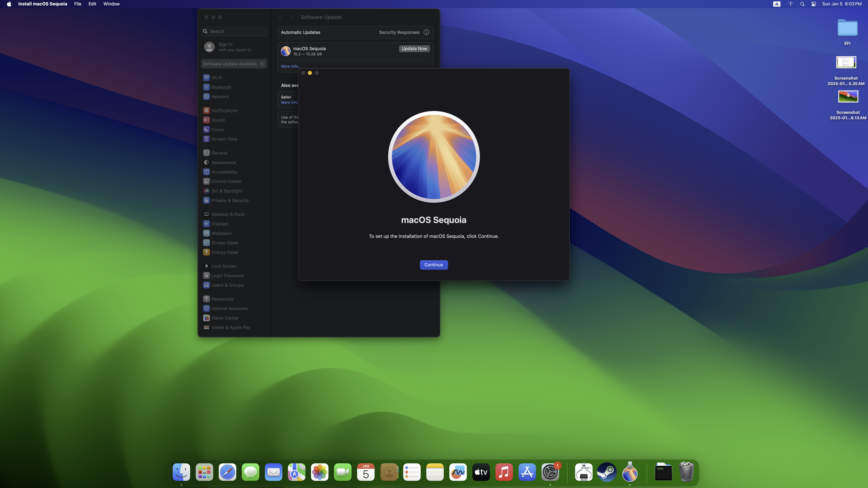This screenshot has width=868, height=488.
Task: Open More Info link under macOS Sequoia update
Action: [x=291, y=66]
